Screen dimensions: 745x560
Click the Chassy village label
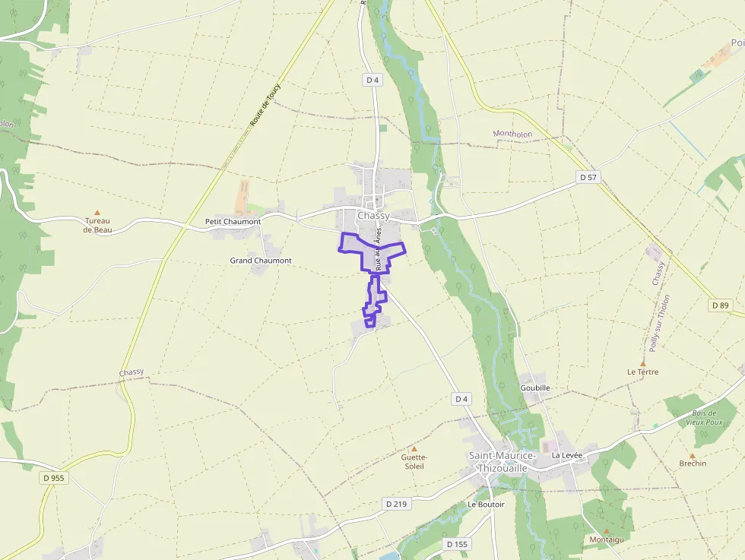click(373, 216)
